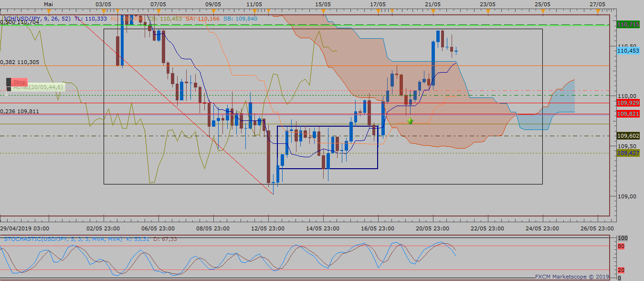This screenshot has width=644, height=281.
Task: Click the 109,50 price axis label
Action: pos(626,146)
